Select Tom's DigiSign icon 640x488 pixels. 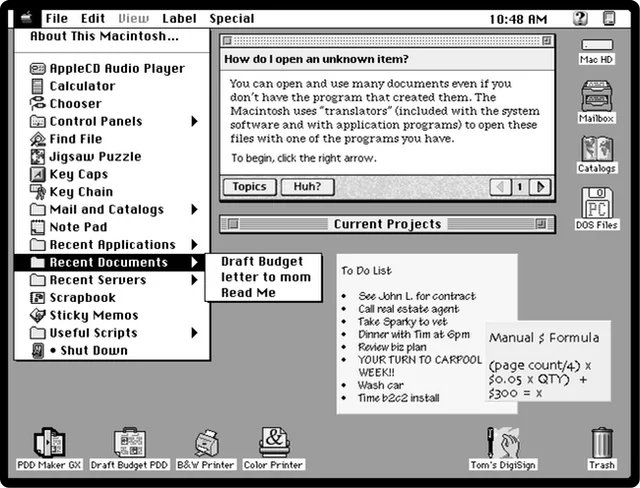(503, 442)
